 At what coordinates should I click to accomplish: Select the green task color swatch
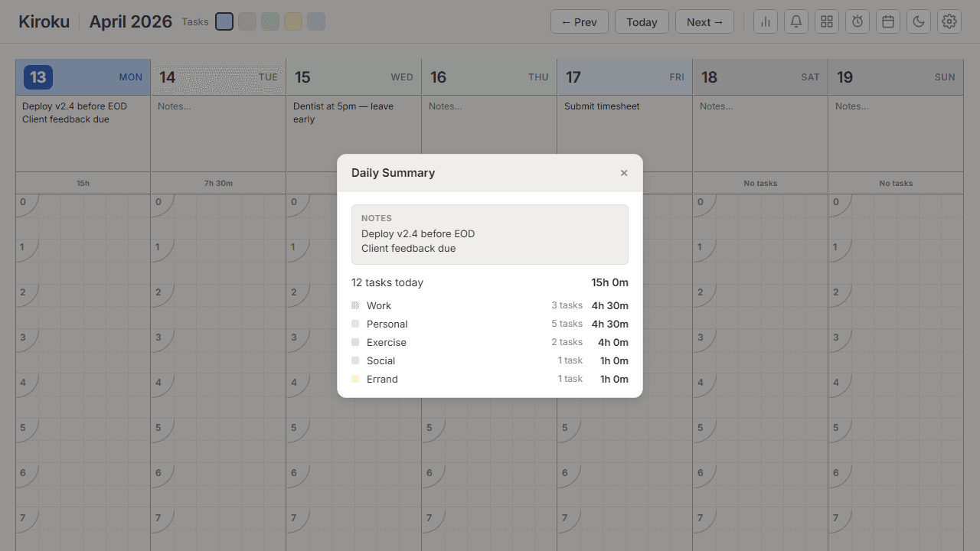point(269,21)
